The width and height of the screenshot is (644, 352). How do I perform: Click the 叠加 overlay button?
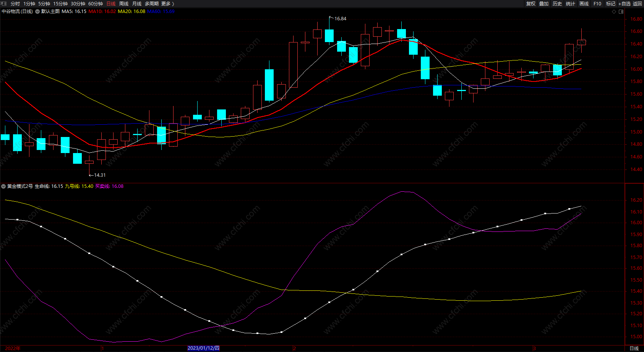(x=544, y=3)
